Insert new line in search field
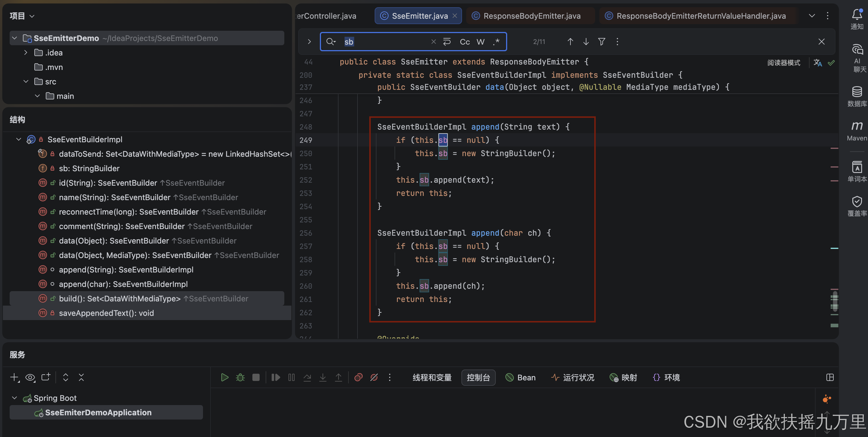This screenshot has width=868, height=437. [x=447, y=42]
